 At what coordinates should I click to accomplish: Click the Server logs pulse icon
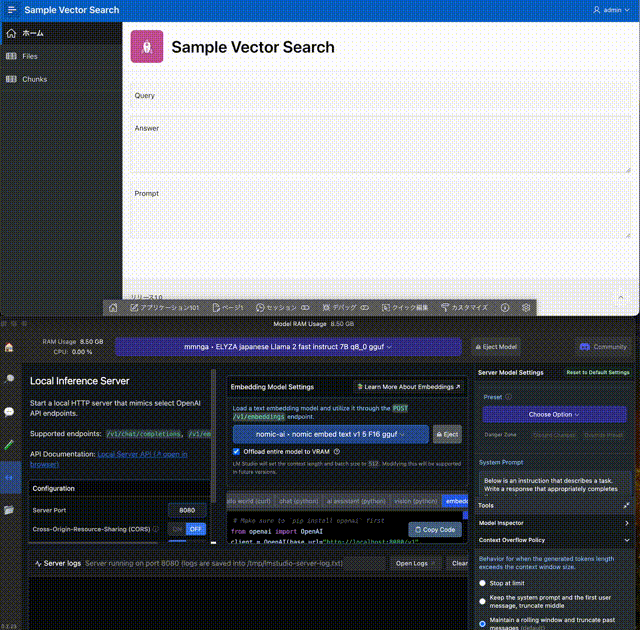click(38, 563)
